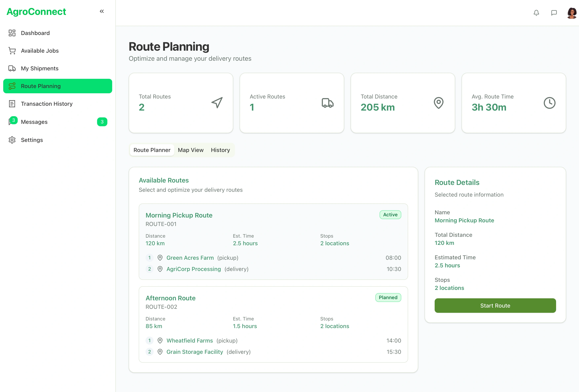The height and width of the screenshot is (392, 579).
Task: Go to Dashboard in sidebar
Action: coord(35,33)
